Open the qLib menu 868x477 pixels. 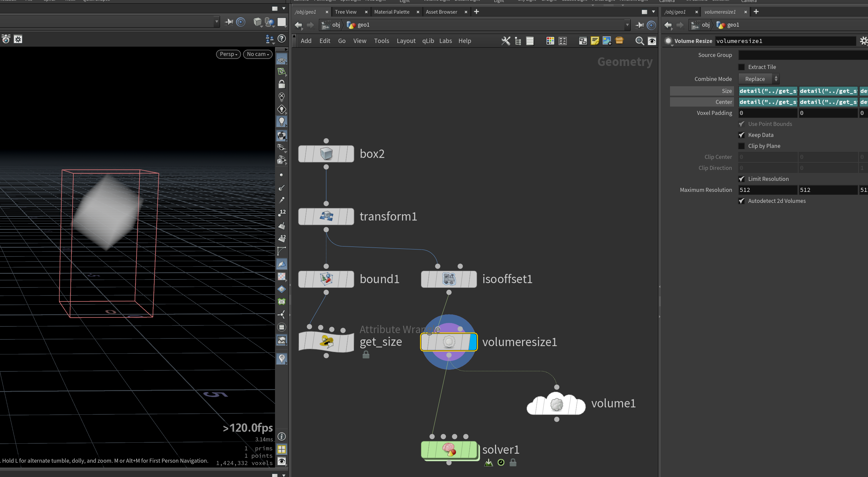[428, 41]
